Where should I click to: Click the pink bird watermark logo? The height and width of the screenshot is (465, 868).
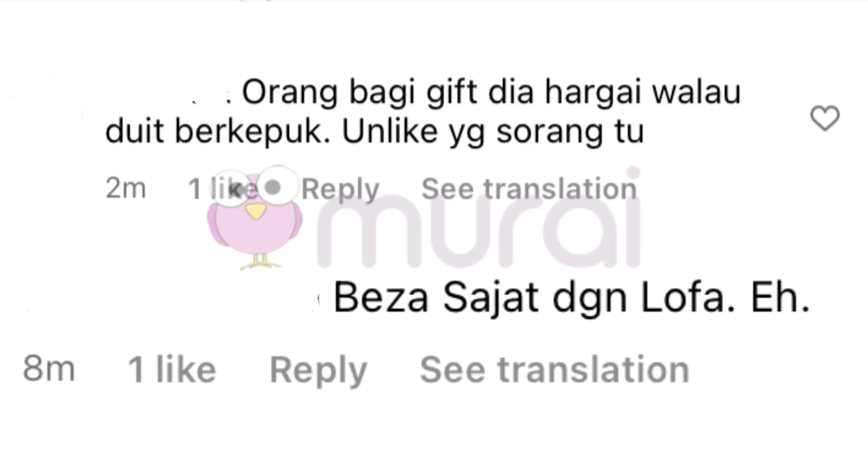coord(255,218)
